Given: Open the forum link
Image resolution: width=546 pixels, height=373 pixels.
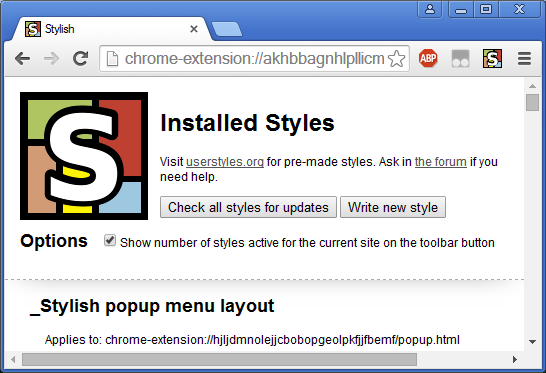Looking at the screenshot, I should tap(440, 162).
